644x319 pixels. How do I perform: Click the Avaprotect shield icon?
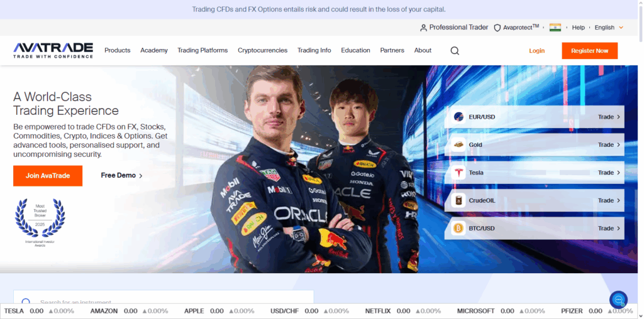[497, 28]
